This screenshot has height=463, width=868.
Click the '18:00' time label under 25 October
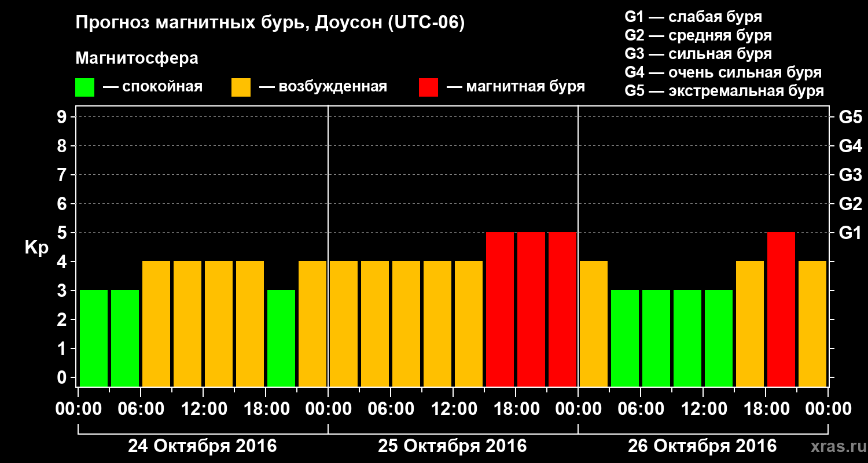pos(516,409)
